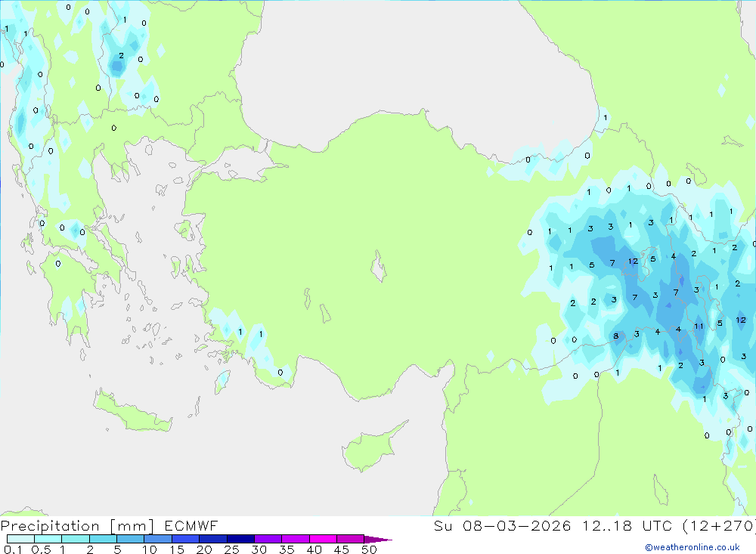Click the legend tick label 40

[314, 549]
